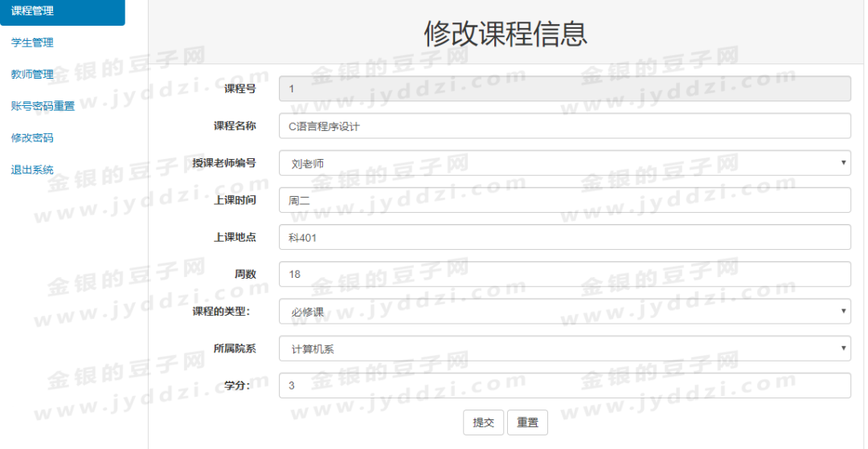Viewport: 868px width, 449px height.
Task: Click 退出系统 to log out
Action: [x=32, y=169]
